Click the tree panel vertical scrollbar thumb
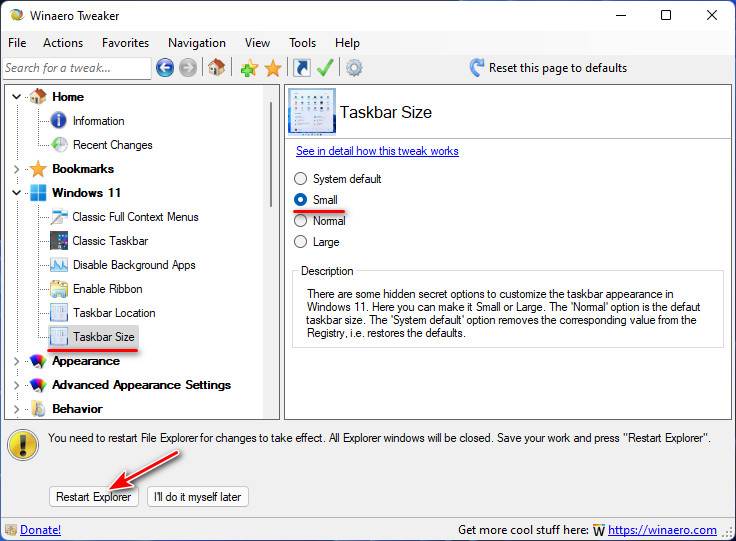Screen dimensions: 736x541 [271, 154]
